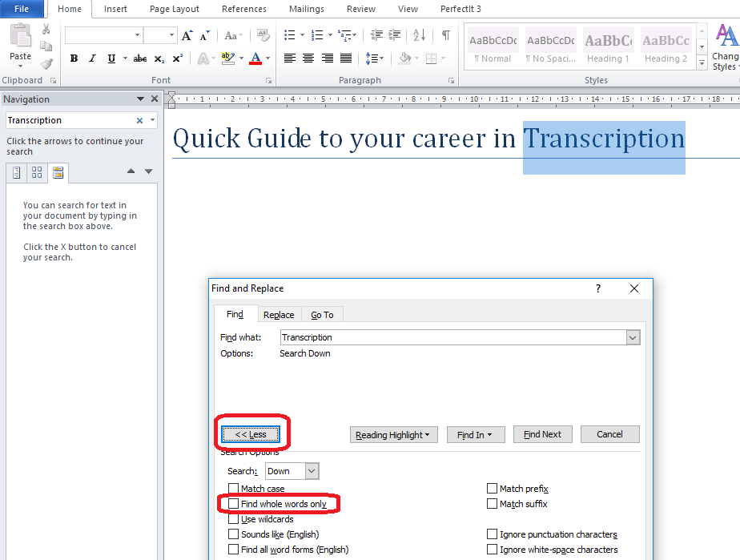Expand the Reading Highlight dropdown button
The height and width of the screenshot is (560, 740).
pyautogui.click(x=392, y=435)
